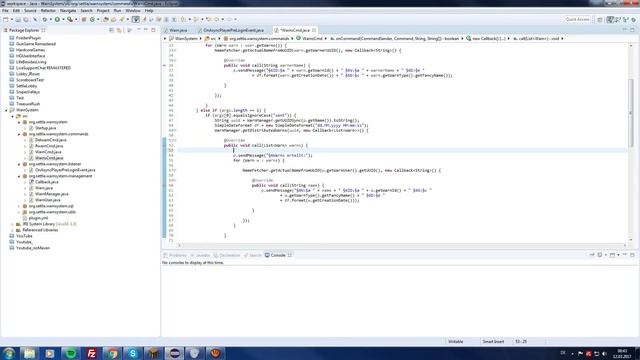
Task: Select Startup.java in Package Explorer
Action: (45, 128)
